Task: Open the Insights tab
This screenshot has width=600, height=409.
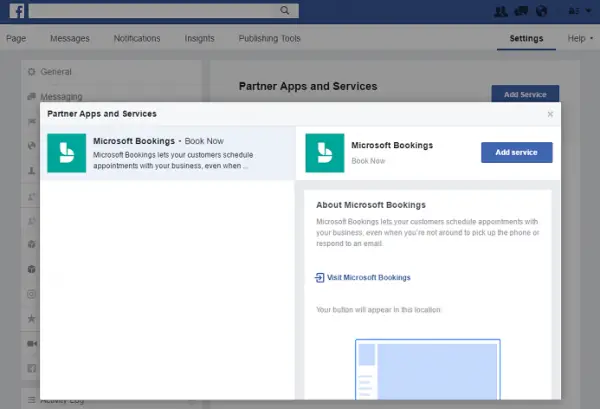Action: coord(199,38)
